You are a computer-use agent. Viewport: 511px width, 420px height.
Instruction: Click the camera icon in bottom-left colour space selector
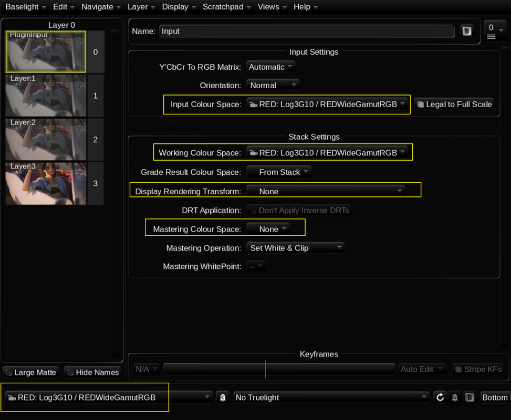coord(12,398)
